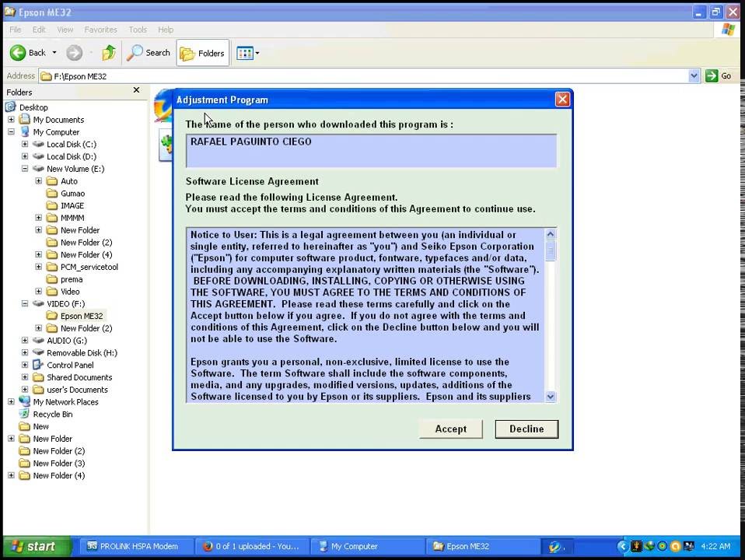The width and height of the screenshot is (745, 560).
Task: Click the downloader name field
Action: coord(371,151)
